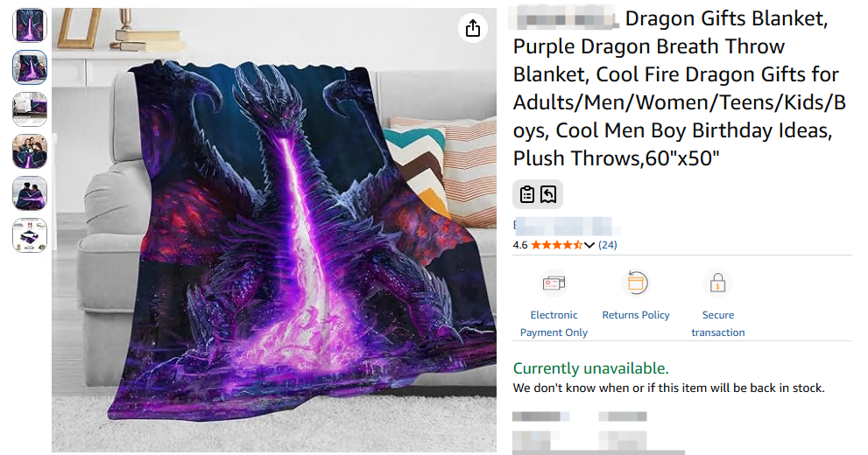The image size is (868, 455).
Task: Click the orange star rating icons
Action: tap(556, 245)
